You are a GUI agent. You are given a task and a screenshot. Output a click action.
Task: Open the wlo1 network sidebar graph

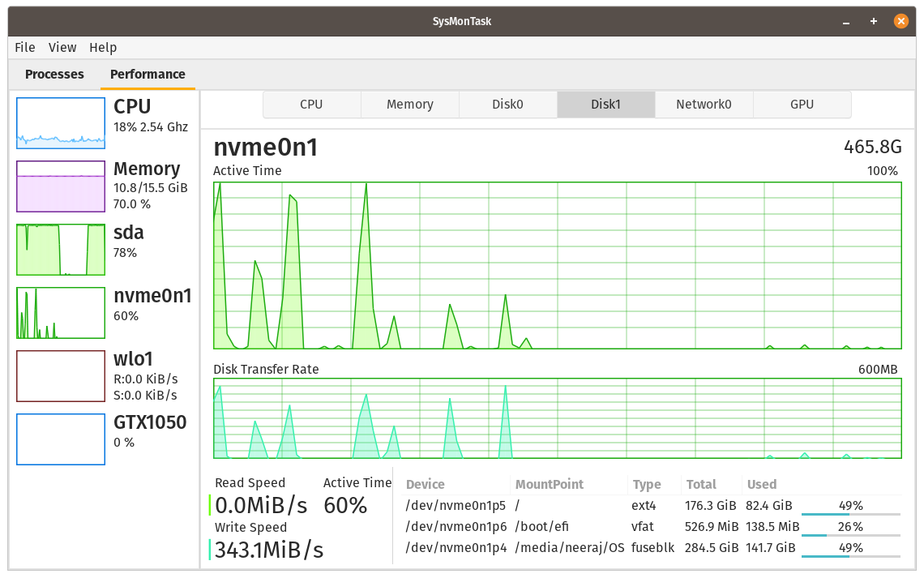click(61, 375)
